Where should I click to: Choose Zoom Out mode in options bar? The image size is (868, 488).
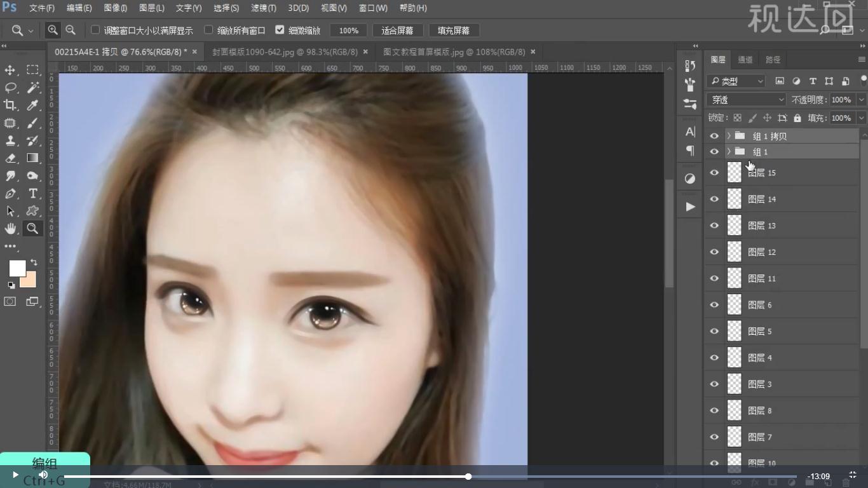tap(71, 30)
